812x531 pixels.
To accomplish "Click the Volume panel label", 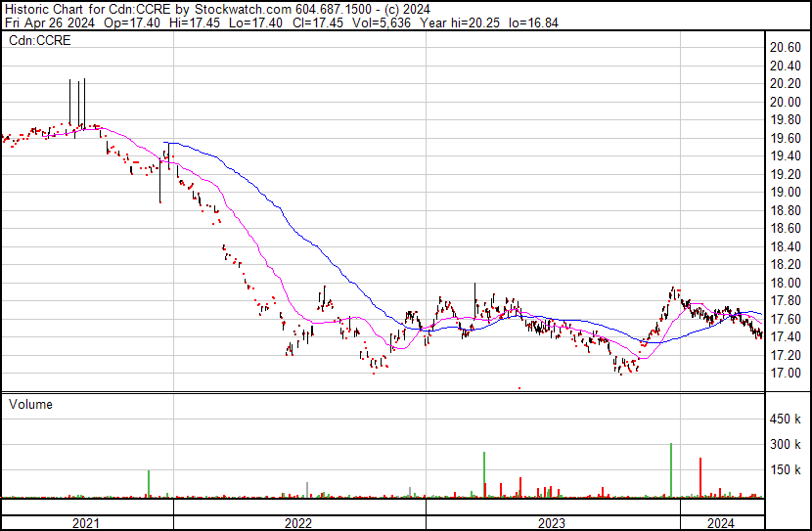I will [x=31, y=404].
